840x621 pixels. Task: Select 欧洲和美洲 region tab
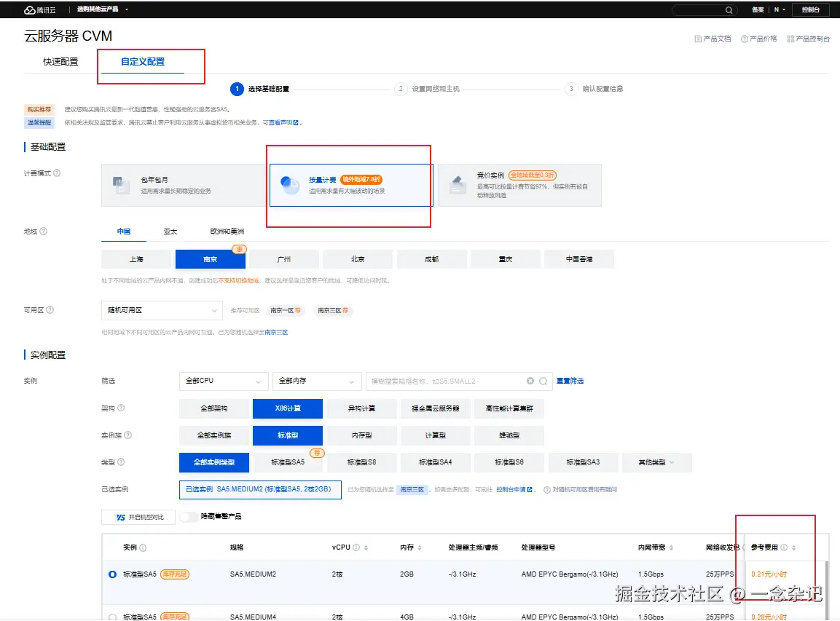pyautogui.click(x=227, y=232)
